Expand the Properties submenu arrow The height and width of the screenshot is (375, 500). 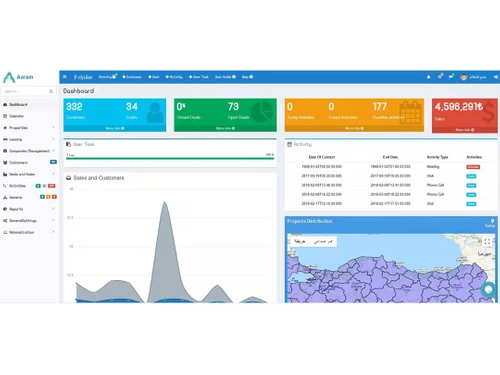(x=53, y=127)
